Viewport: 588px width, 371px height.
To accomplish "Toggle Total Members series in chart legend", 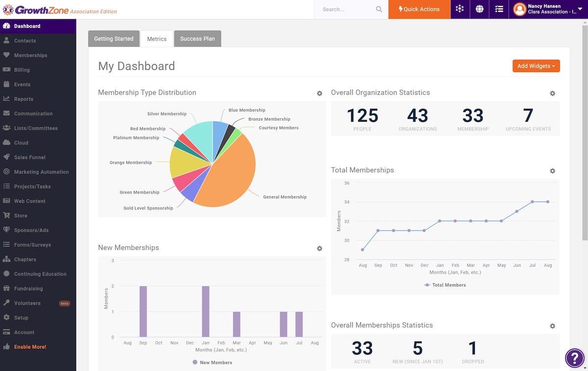I will 445,285.
